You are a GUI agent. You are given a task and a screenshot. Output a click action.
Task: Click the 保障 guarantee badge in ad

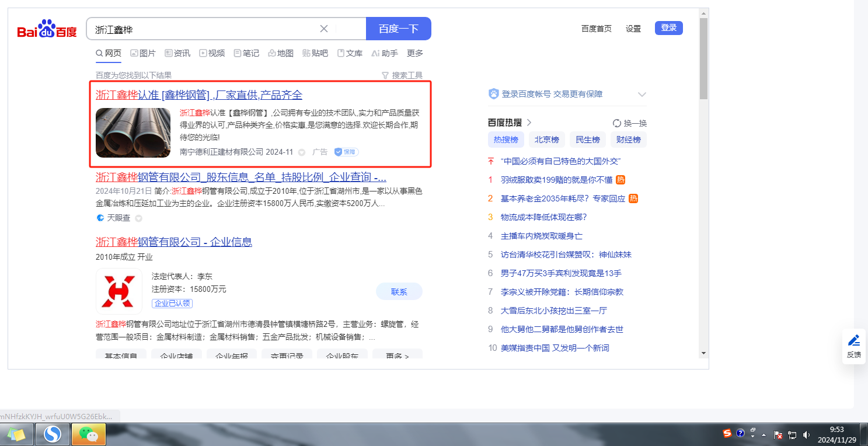[x=346, y=152]
